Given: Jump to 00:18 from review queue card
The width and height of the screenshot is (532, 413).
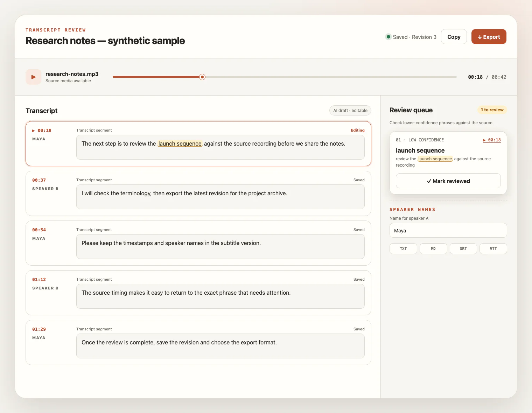Looking at the screenshot, I should tap(492, 140).
